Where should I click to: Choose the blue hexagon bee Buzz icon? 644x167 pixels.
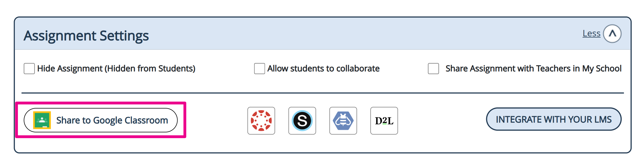click(x=343, y=121)
